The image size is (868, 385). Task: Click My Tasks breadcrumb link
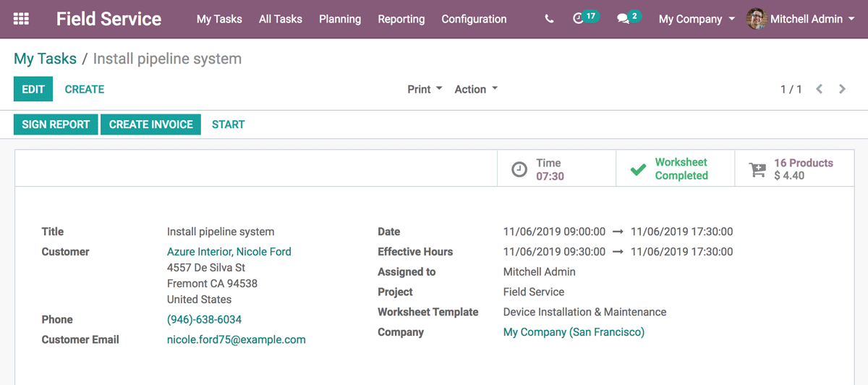45,59
